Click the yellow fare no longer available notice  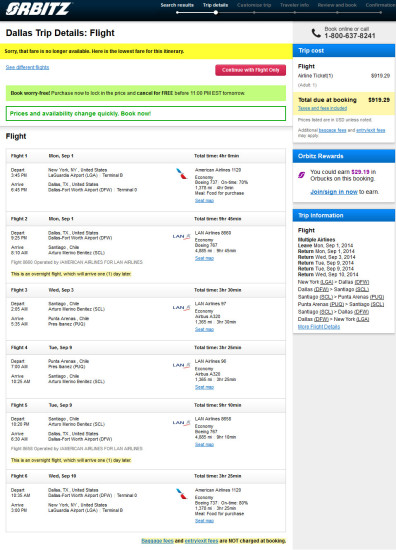click(x=146, y=51)
